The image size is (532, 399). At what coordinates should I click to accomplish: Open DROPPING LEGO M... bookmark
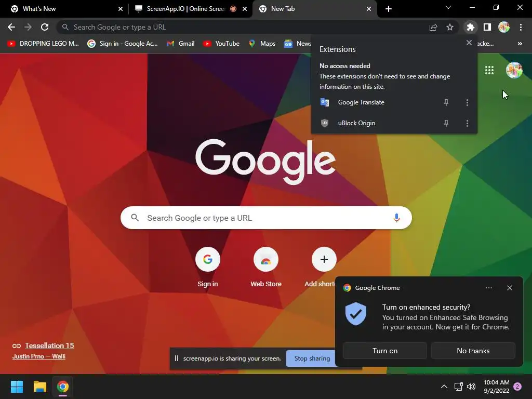tap(43, 44)
